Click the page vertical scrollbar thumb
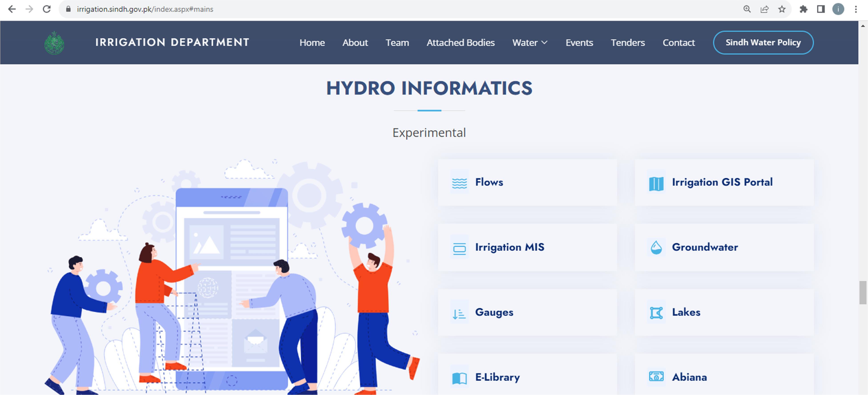The width and height of the screenshot is (868, 395). (x=863, y=292)
